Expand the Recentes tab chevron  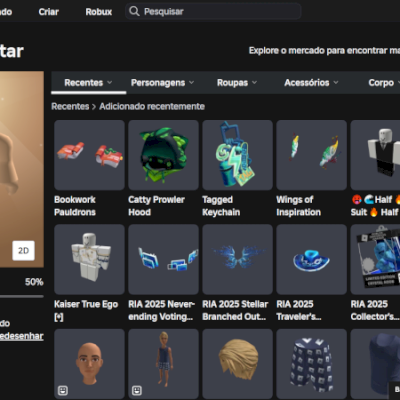[110, 82]
